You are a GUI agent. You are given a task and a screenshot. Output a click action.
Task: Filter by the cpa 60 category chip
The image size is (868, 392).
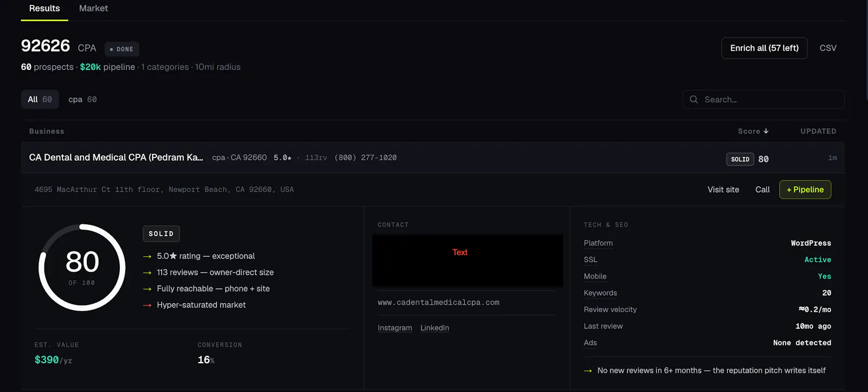point(82,99)
